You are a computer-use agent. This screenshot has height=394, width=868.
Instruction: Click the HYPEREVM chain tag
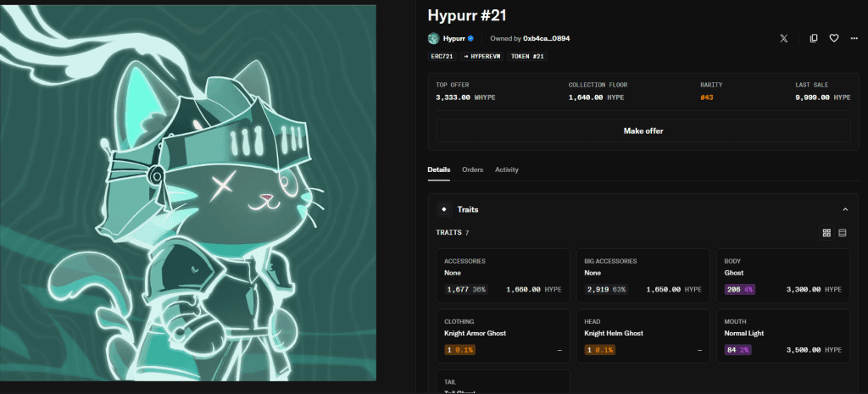tap(481, 57)
